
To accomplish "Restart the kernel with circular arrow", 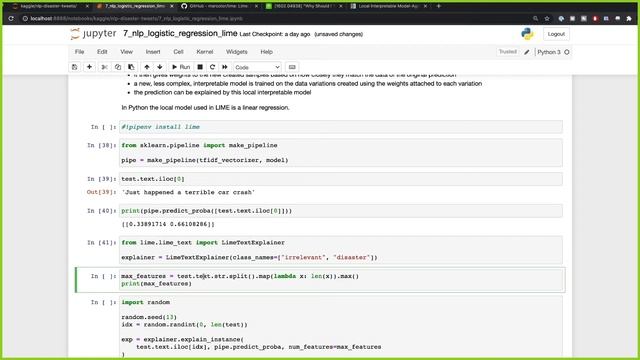I will click(x=212, y=67).
